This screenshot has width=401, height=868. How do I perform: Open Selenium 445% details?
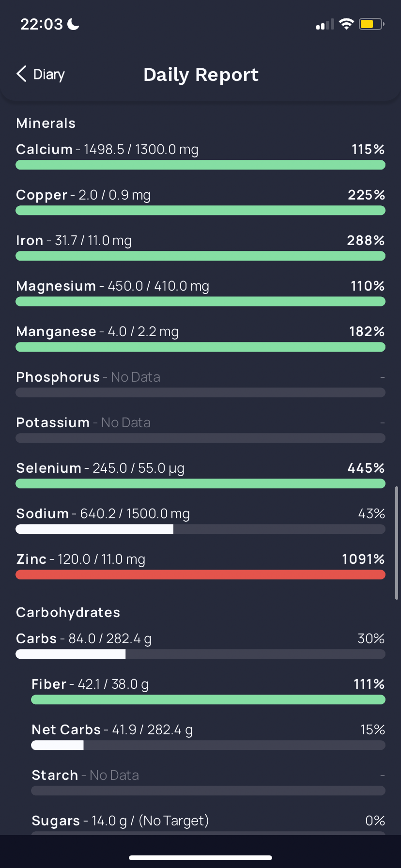click(x=200, y=474)
